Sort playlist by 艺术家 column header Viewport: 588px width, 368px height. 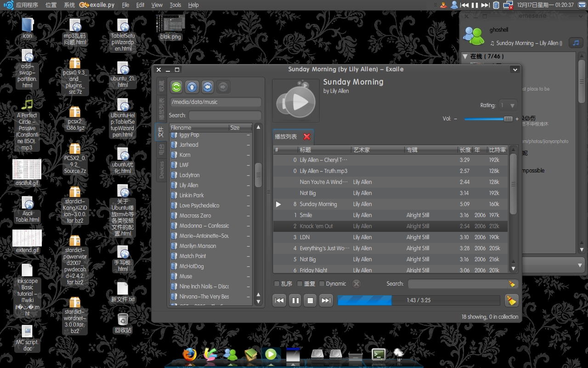click(x=378, y=149)
